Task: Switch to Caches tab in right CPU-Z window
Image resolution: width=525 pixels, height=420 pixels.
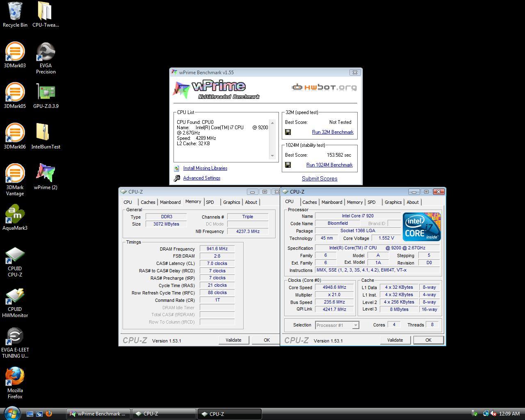Action: coord(309,202)
